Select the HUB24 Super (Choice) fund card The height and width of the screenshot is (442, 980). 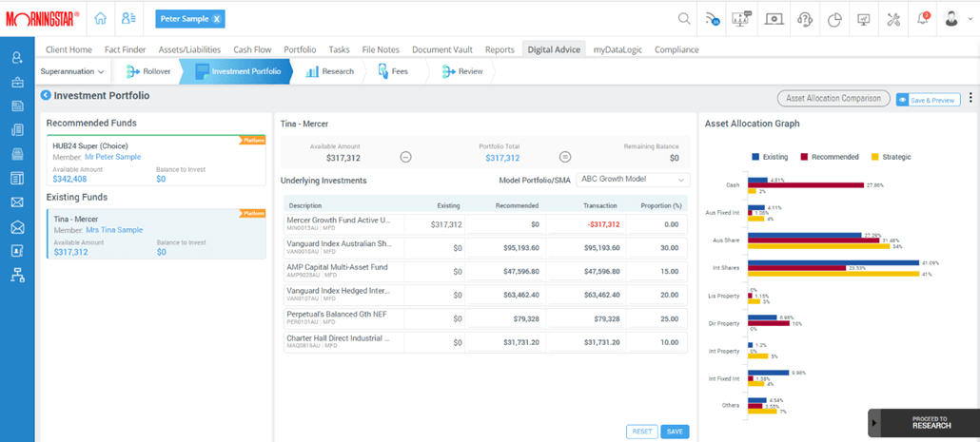click(x=156, y=161)
